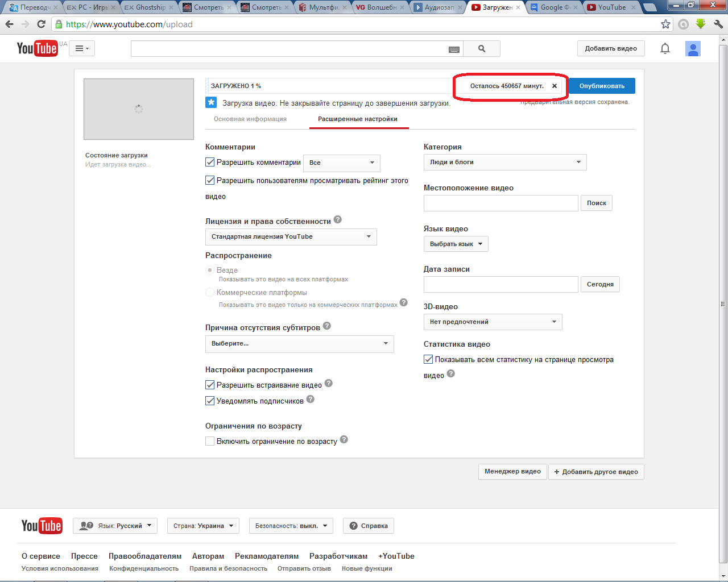Click help icon beside notify subscribers option

pyautogui.click(x=311, y=400)
